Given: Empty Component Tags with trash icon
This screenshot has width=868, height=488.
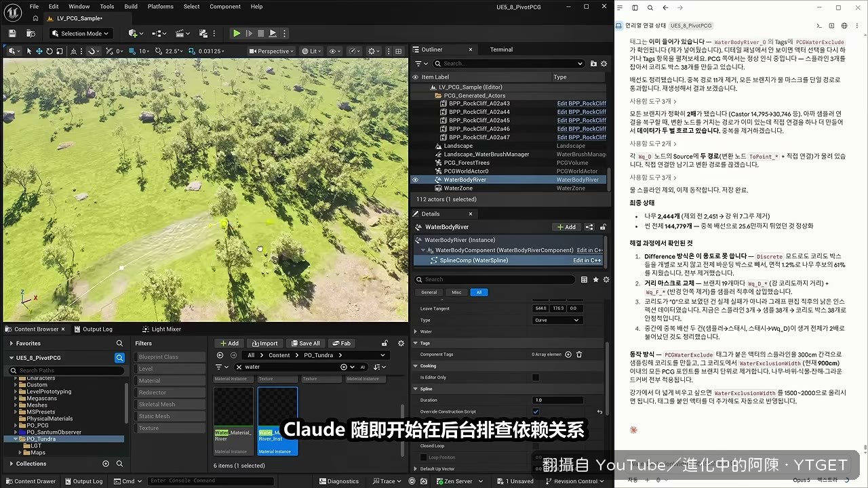Looking at the screenshot, I should pos(579,354).
